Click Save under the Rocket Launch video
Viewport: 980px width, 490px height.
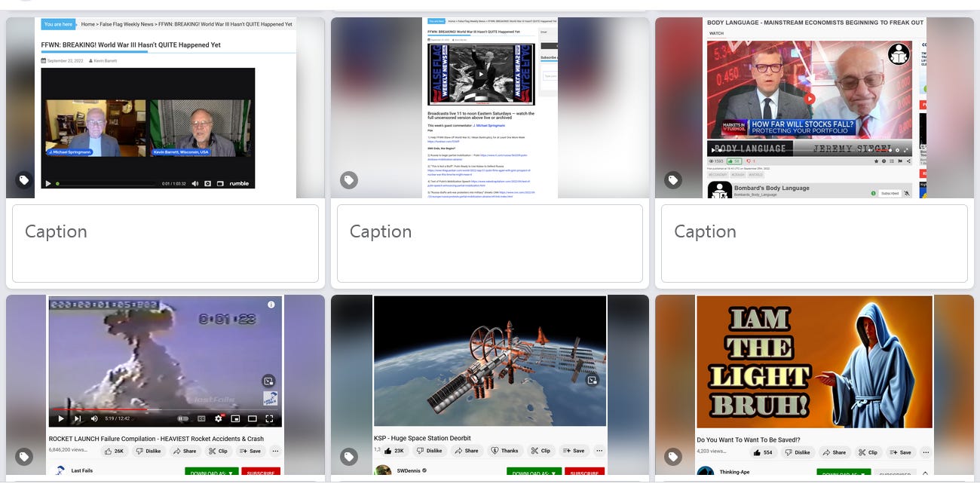tap(250, 451)
